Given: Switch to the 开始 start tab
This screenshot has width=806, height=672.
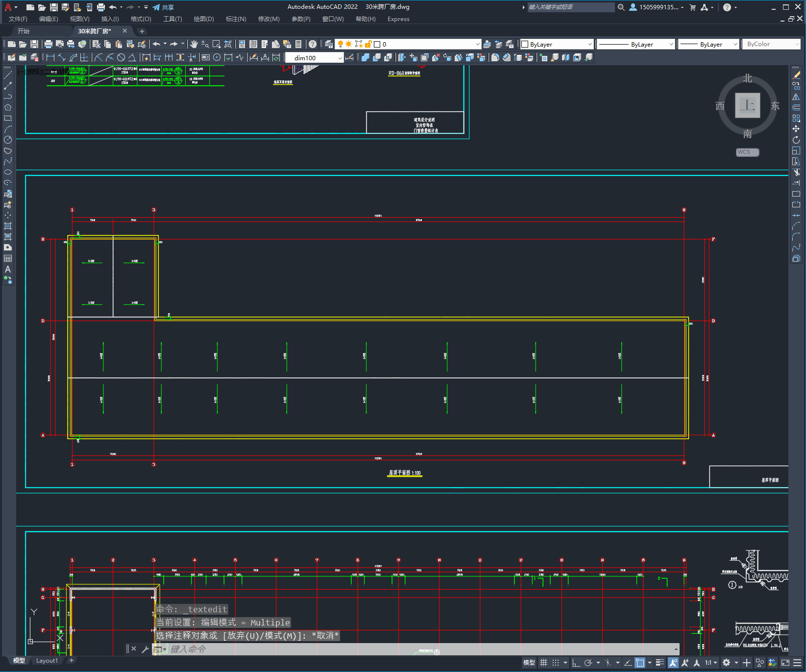Looking at the screenshot, I should (x=24, y=31).
